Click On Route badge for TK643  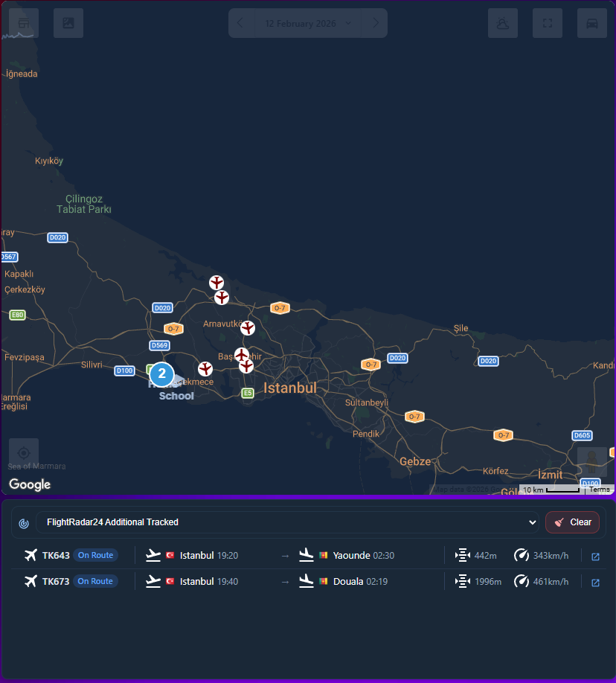pos(95,555)
